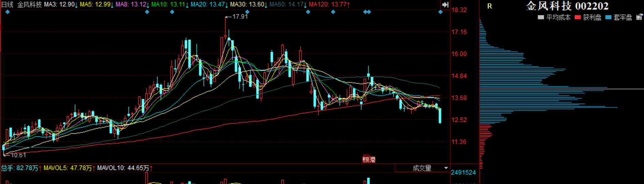Click 17.16 on the price axis
The height and width of the screenshot is (184, 644).
tap(459, 32)
